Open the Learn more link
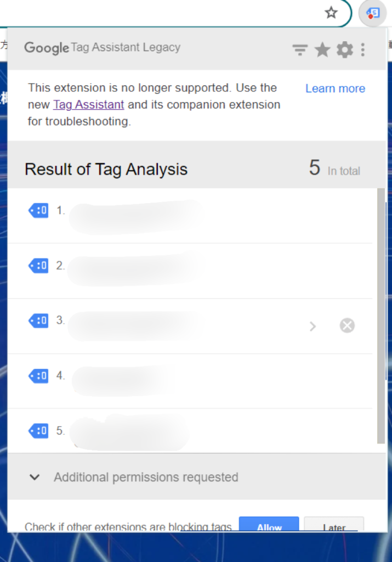392x562 pixels. 335,89
